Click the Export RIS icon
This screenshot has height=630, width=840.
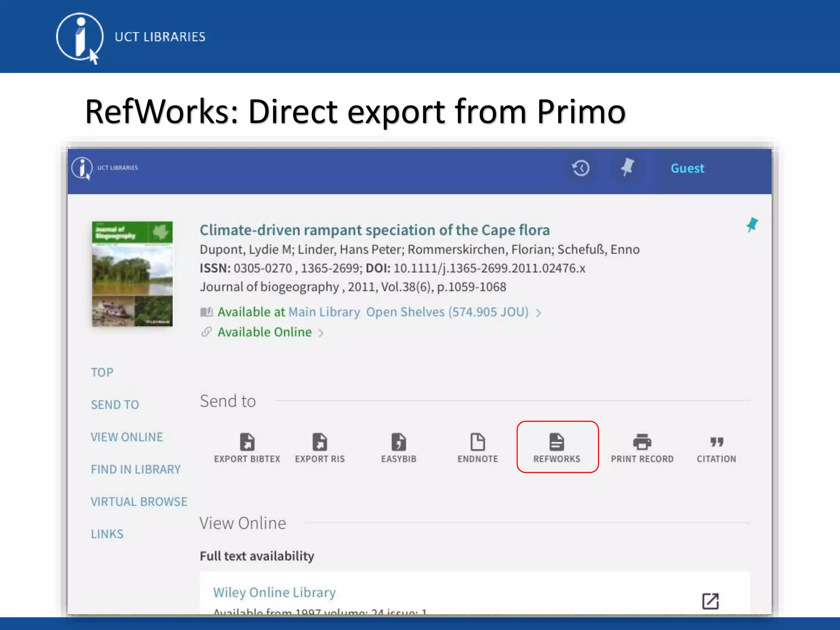[320, 442]
